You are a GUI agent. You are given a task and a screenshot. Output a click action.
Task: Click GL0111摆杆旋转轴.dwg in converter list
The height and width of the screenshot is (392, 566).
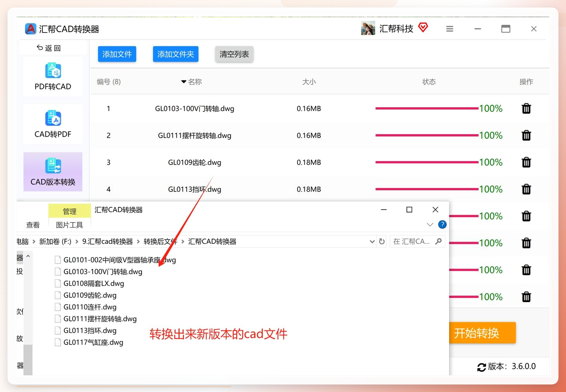point(195,136)
